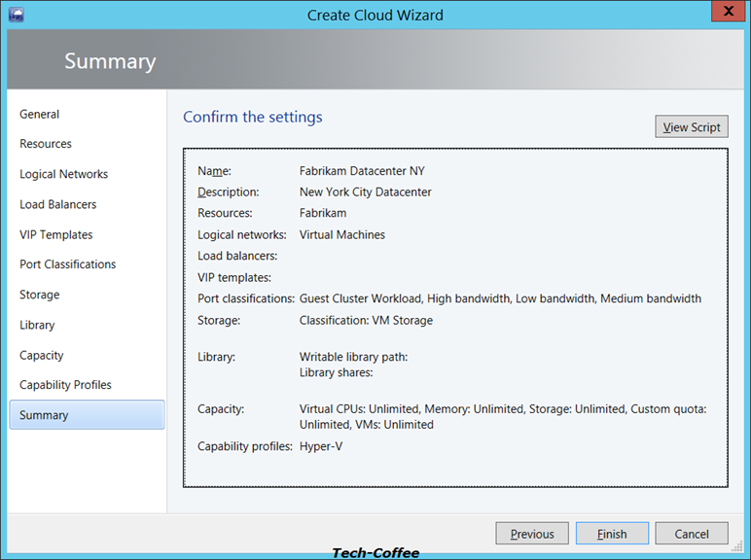Image resolution: width=751 pixels, height=560 pixels.
Task: Select Port Classifications in the sidebar
Action: coord(67,264)
